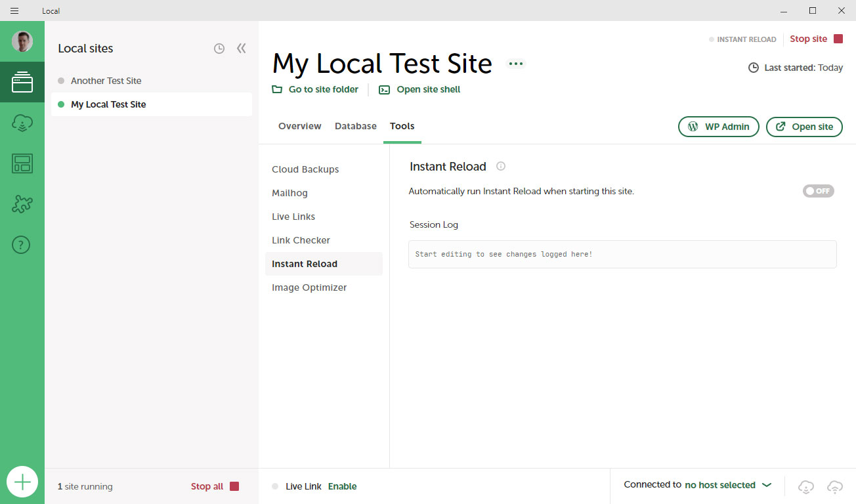Minimize the Local window
This screenshot has width=856, height=504.
784,10
